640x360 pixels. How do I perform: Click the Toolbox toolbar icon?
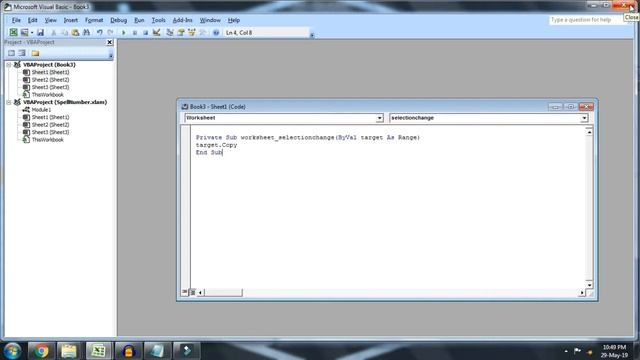(x=202, y=32)
